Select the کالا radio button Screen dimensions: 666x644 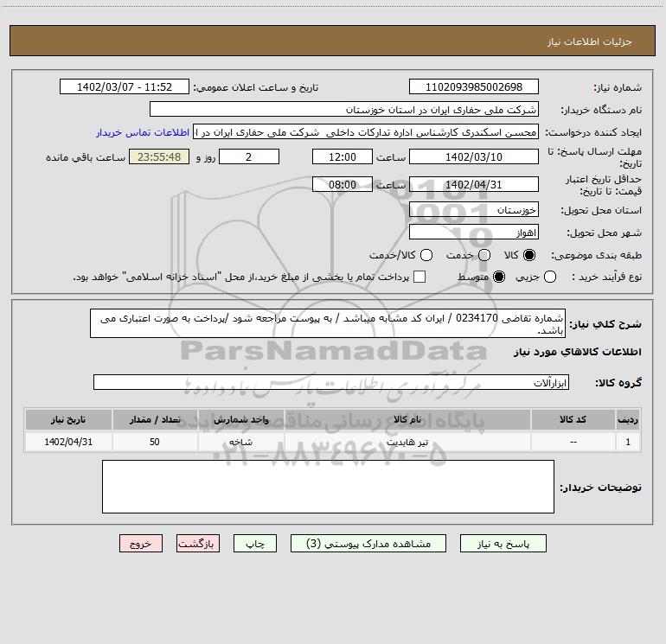[x=530, y=255]
